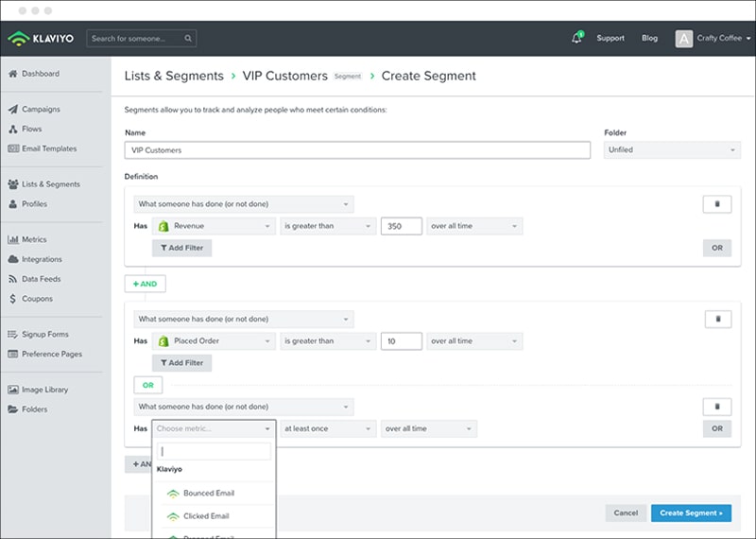Click the segment Name input field
The width and height of the screenshot is (756, 539).
(357, 150)
